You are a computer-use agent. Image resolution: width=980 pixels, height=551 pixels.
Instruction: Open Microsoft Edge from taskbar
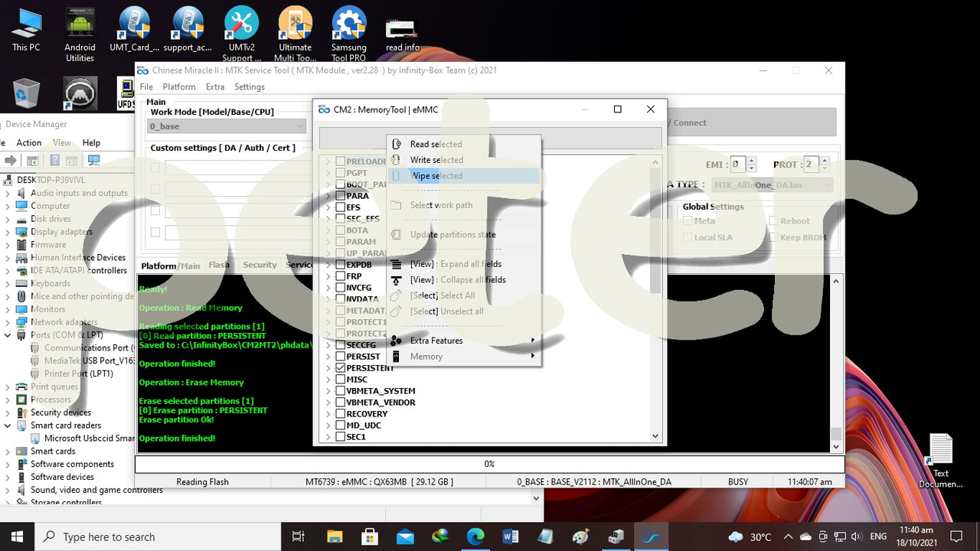pyautogui.click(x=475, y=536)
